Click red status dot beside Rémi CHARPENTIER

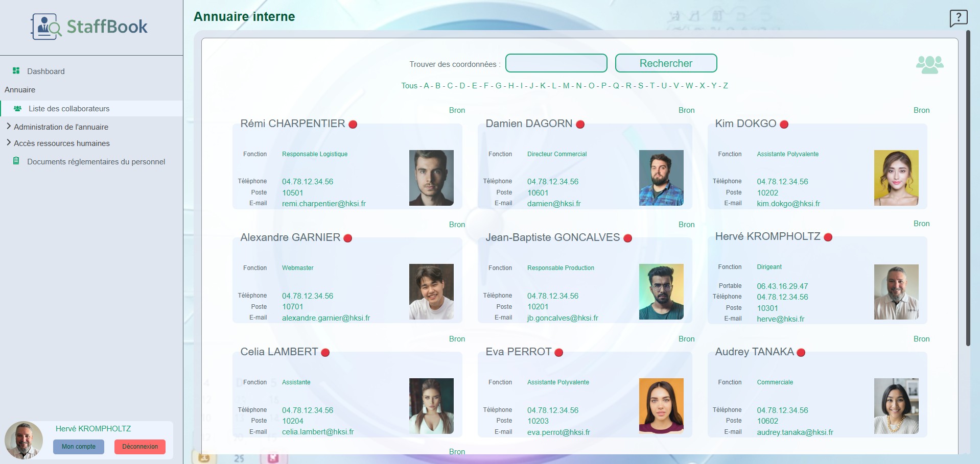353,125
